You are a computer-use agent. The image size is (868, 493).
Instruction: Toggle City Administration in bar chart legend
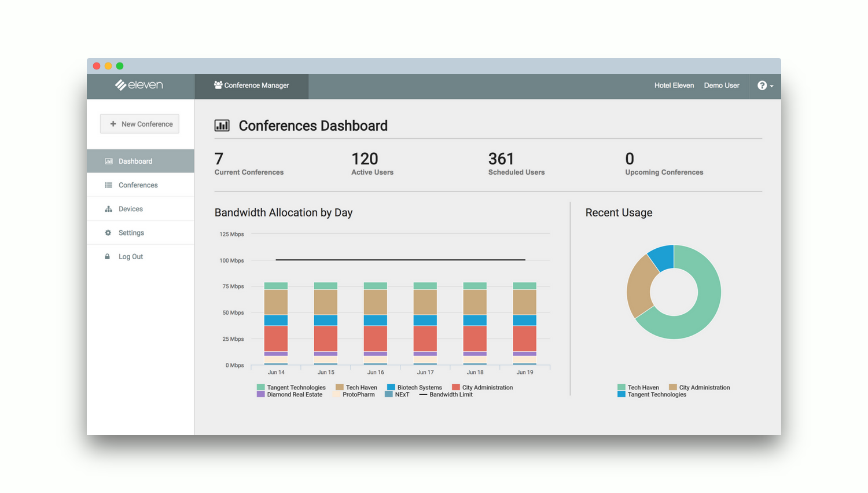click(x=482, y=388)
